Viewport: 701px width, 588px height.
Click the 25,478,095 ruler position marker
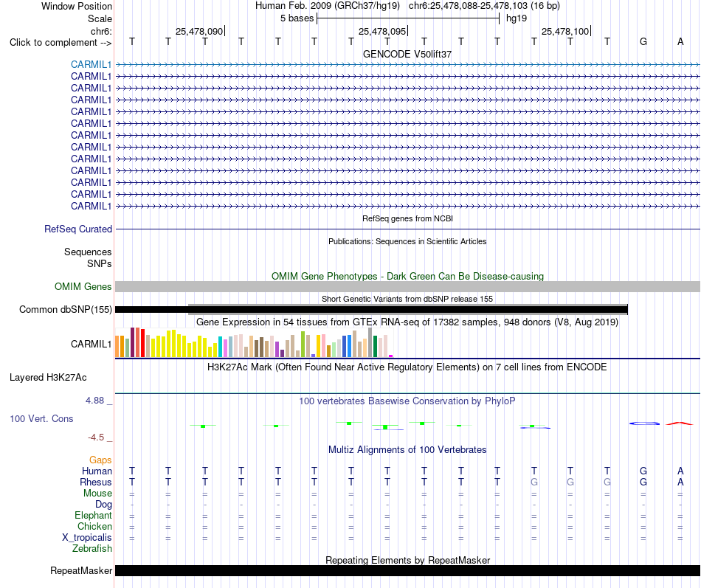(x=383, y=31)
